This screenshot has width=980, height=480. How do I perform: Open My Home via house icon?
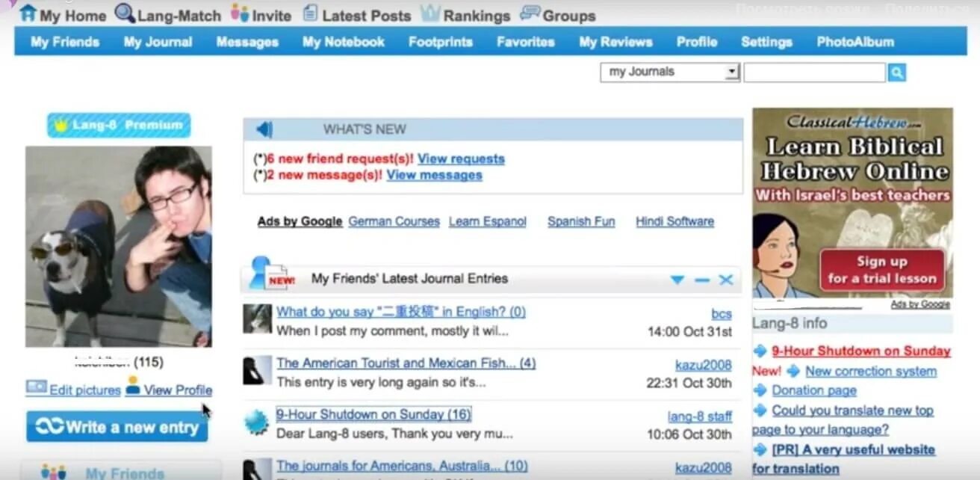(27, 13)
